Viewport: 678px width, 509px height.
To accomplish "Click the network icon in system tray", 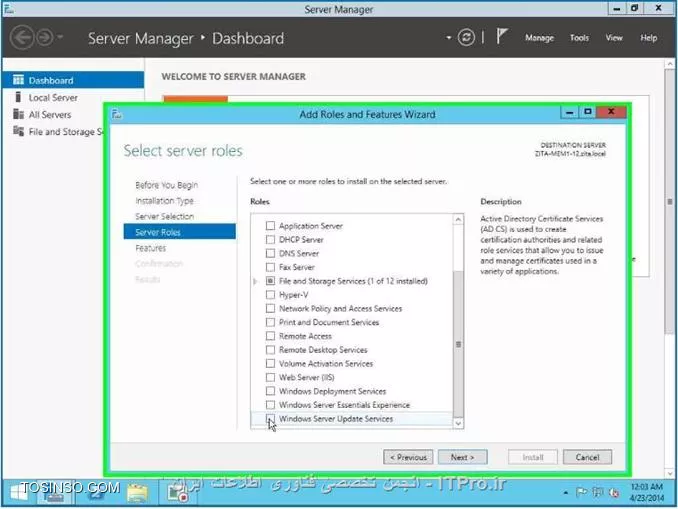I will pos(598,492).
